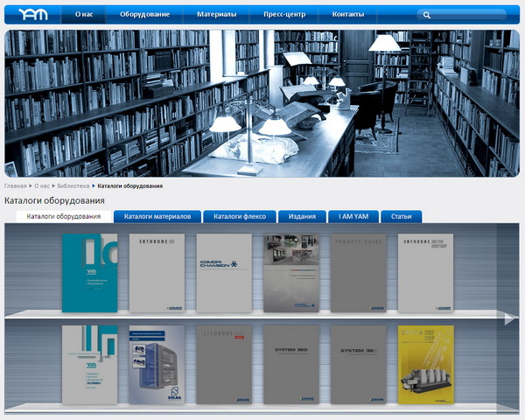Open the 'Пресс-центр' menu item
This screenshot has width=525, height=420.
(x=284, y=15)
